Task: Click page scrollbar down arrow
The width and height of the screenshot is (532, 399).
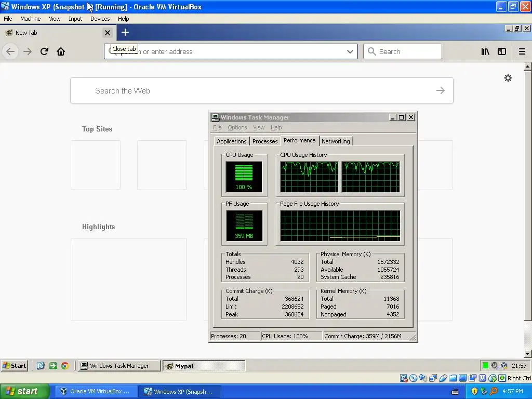Action: coord(527,353)
